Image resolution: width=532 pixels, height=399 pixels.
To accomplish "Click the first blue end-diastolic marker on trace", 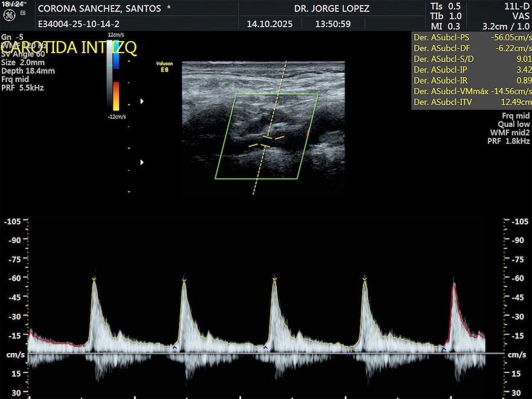I will point(175,348).
